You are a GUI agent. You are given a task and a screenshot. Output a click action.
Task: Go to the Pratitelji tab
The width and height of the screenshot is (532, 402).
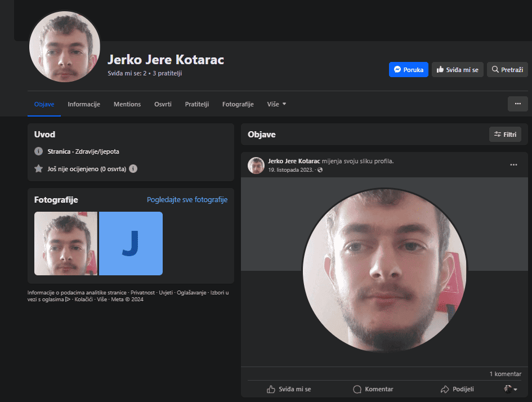[197, 104]
